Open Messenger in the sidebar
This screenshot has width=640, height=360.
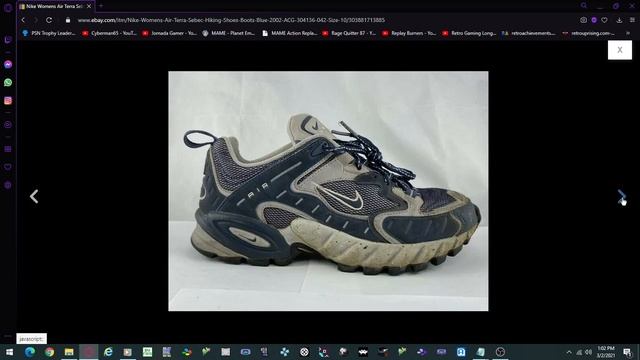click(x=8, y=64)
